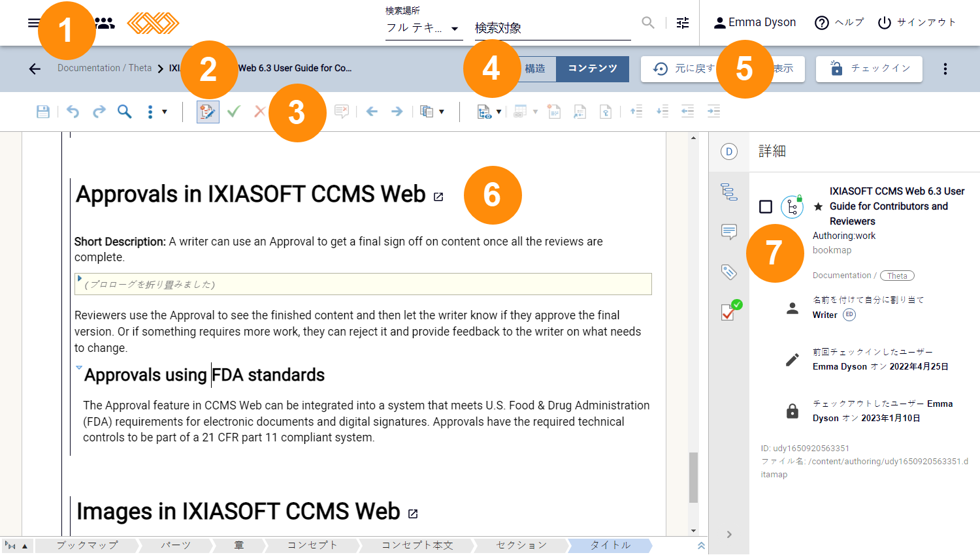The image size is (980, 555).
Task: Check the box beside IXIASOFT CCMS guide
Action: [766, 207]
